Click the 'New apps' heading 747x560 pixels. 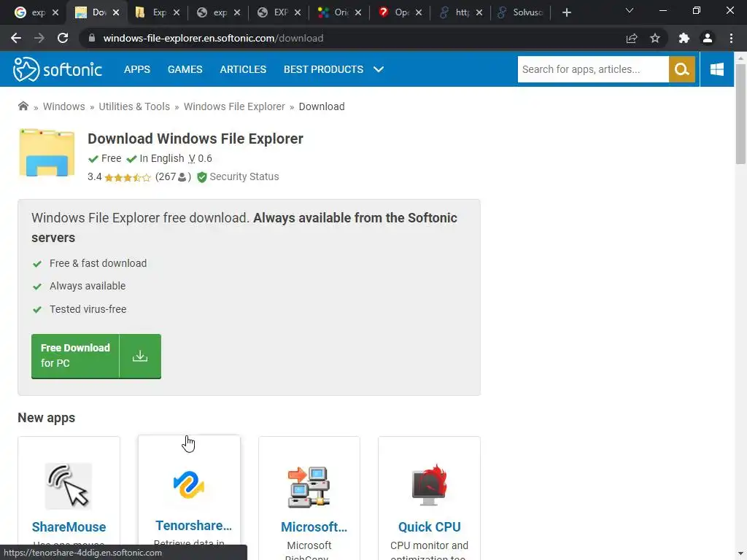pyautogui.click(x=46, y=418)
